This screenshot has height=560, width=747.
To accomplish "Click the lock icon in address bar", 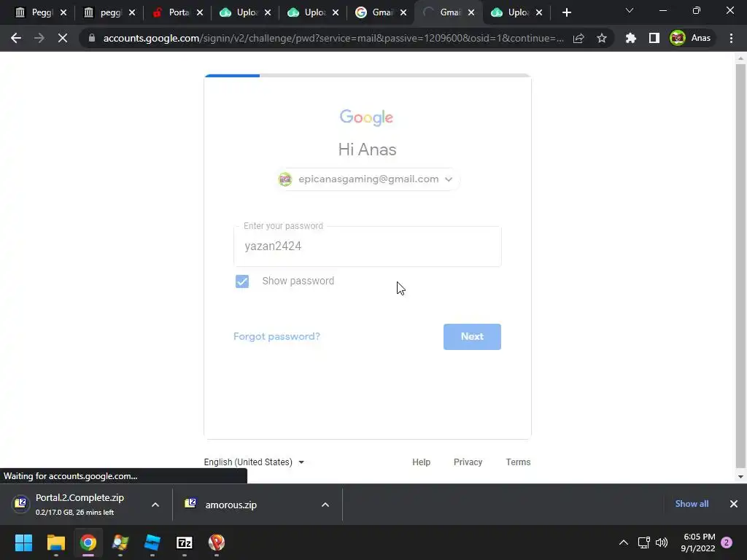I will [92, 38].
